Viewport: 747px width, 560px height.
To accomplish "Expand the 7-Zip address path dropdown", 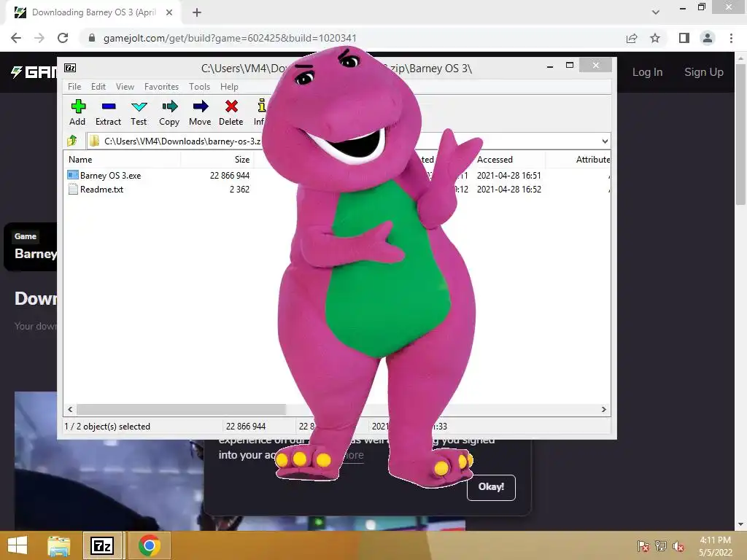I will [605, 141].
